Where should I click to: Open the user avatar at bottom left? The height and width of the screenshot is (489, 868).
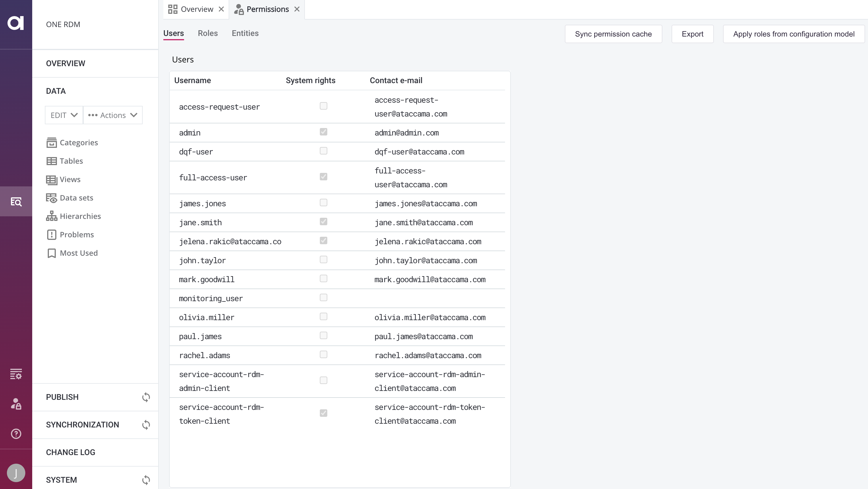coord(16,473)
